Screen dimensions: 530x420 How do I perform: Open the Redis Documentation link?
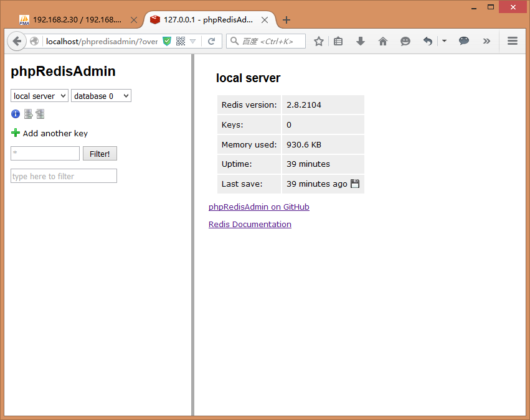click(x=250, y=224)
